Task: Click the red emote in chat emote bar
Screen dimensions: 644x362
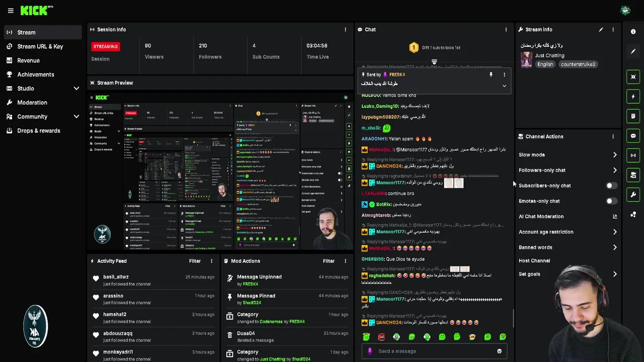Action: pyautogui.click(x=381, y=337)
